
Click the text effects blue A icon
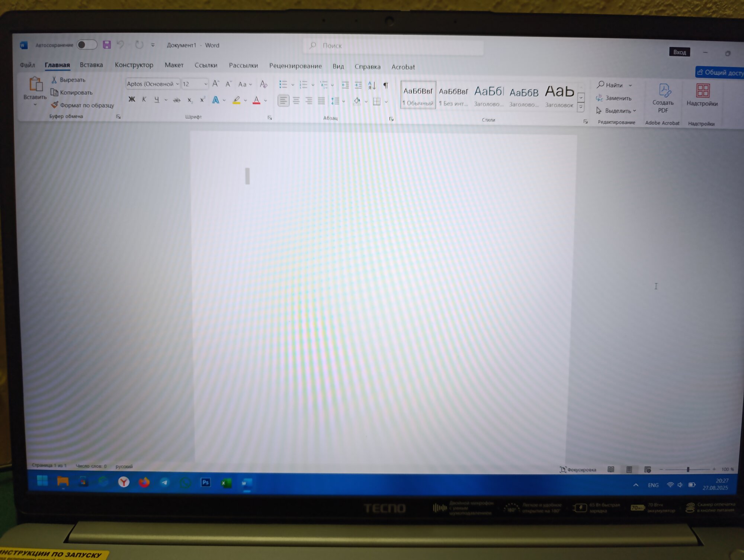tap(215, 100)
